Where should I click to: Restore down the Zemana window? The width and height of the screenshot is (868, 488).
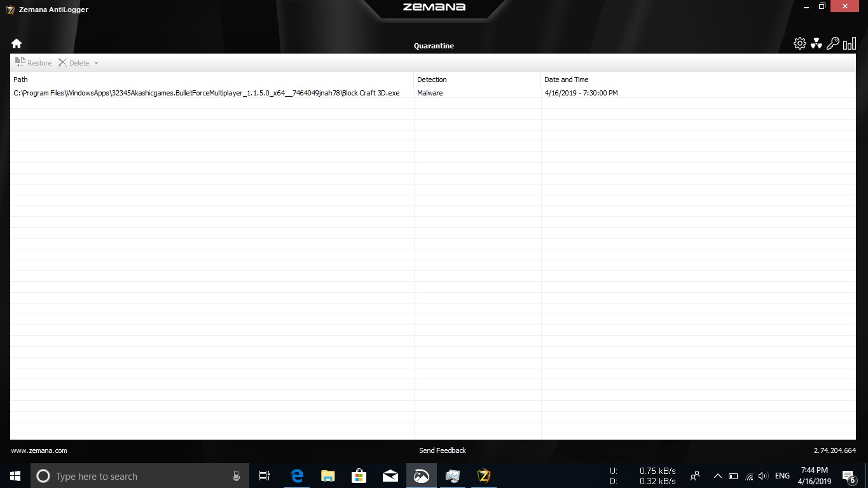click(822, 6)
